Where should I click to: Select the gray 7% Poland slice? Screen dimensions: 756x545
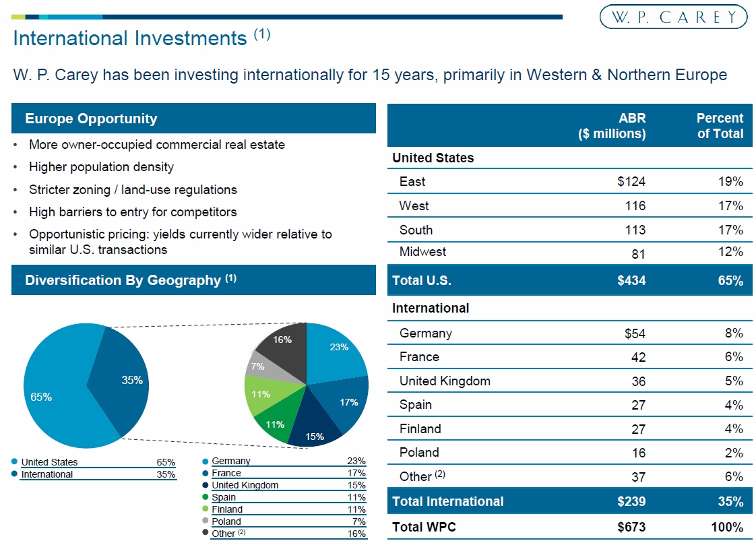pos(265,368)
